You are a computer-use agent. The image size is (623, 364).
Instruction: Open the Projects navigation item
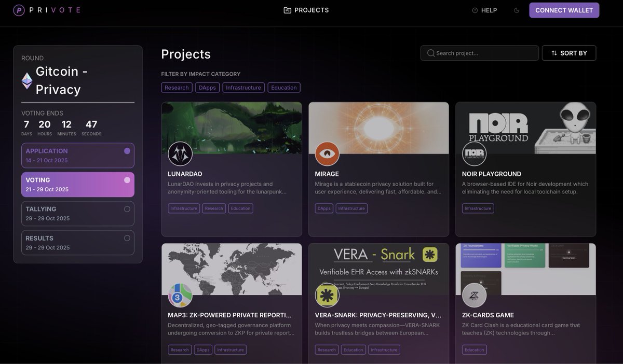306,10
